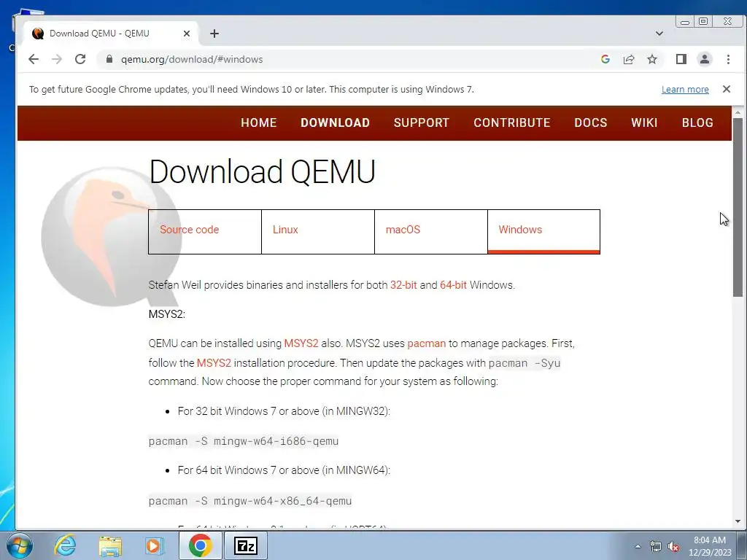This screenshot has width=747, height=560.
Task: Open the DOWNLOAD menu item
Action: pos(335,122)
